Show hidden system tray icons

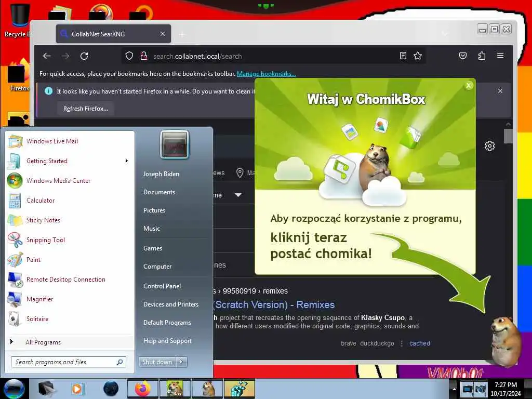[x=454, y=389]
